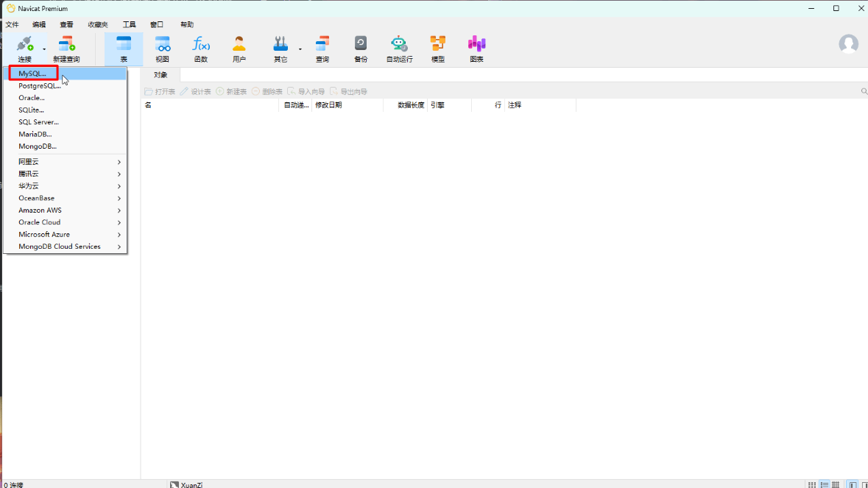Open the 收藏夹 favorites menu
The image size is (868, 488).
(98, 24)
